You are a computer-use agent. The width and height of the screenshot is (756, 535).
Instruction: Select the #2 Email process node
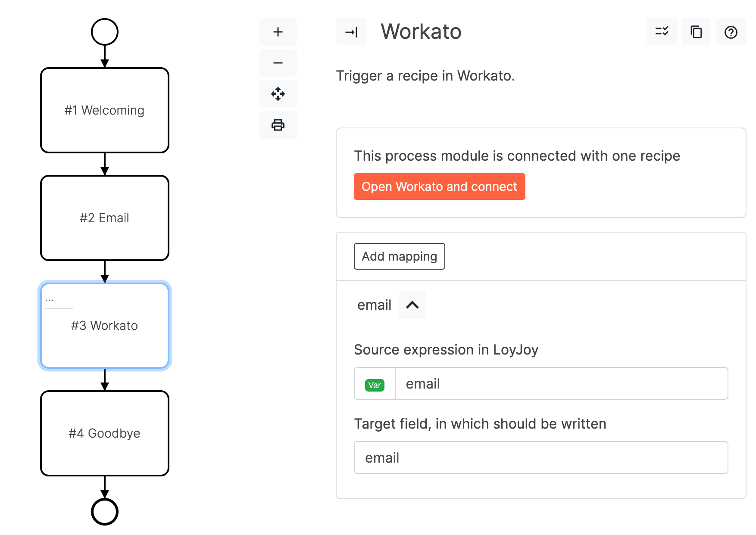[x=104, y=218]
